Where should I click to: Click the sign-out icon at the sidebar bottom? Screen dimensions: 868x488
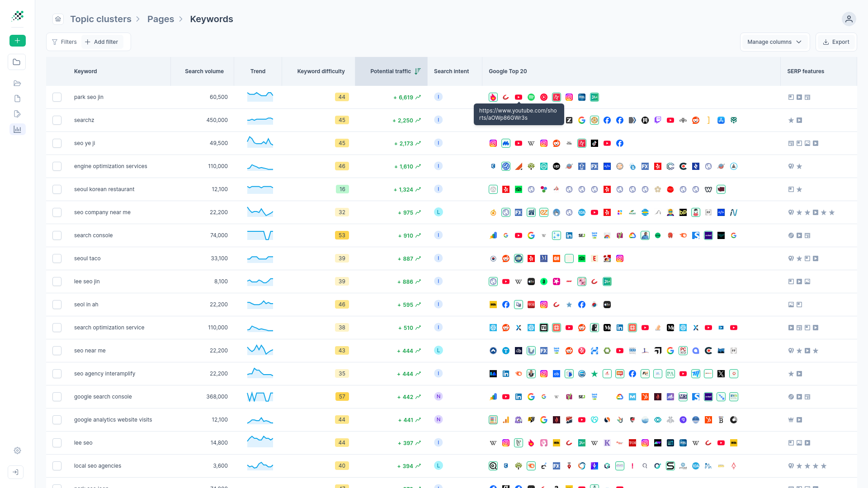pyautogui.click(x=15, y=472)
